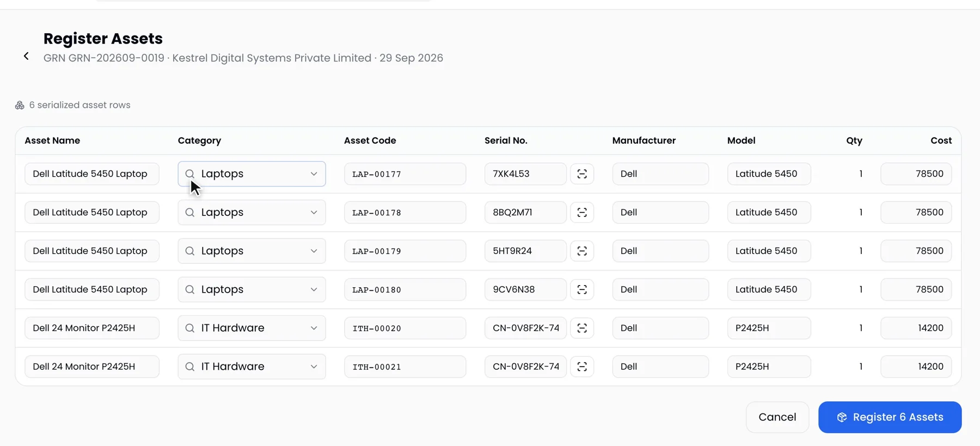Click the Cancel button
Image resolution: width=980 pixels, height=446 pixels.
(777, 417)
